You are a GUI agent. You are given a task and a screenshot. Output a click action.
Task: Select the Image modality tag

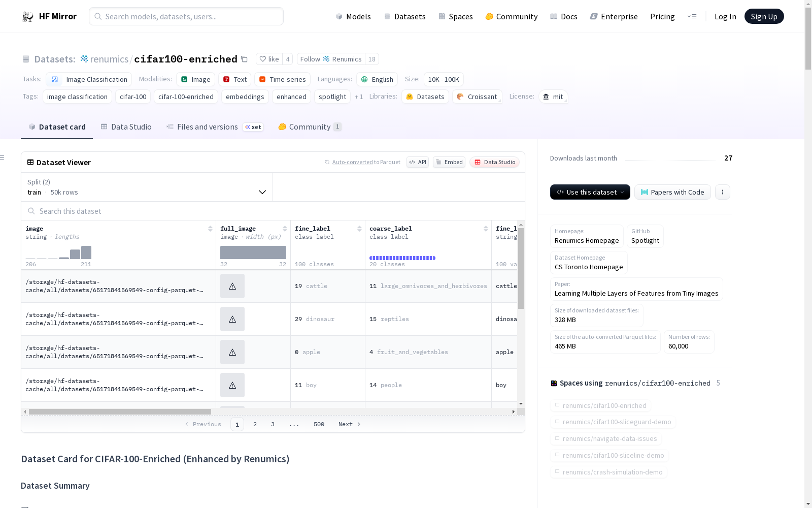(195, 79)
